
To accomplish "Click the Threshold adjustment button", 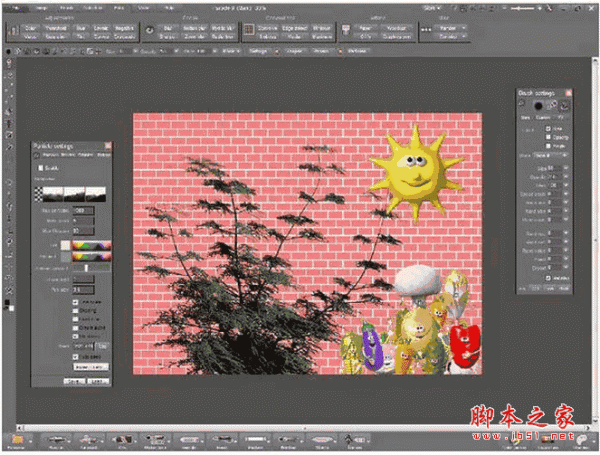I will [x=55, y=28].
